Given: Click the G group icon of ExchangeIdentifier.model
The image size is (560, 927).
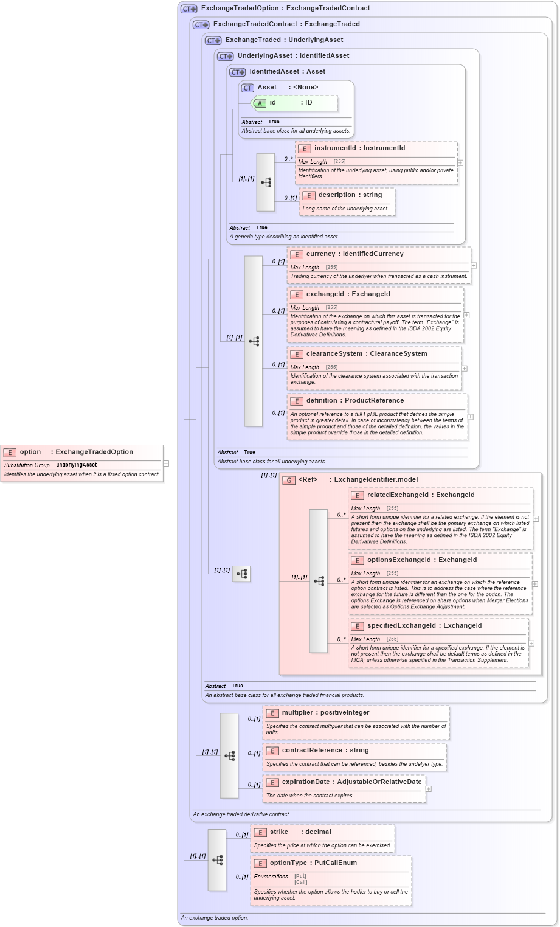Looking at the screenshot, I should click(x=289, y=480).
